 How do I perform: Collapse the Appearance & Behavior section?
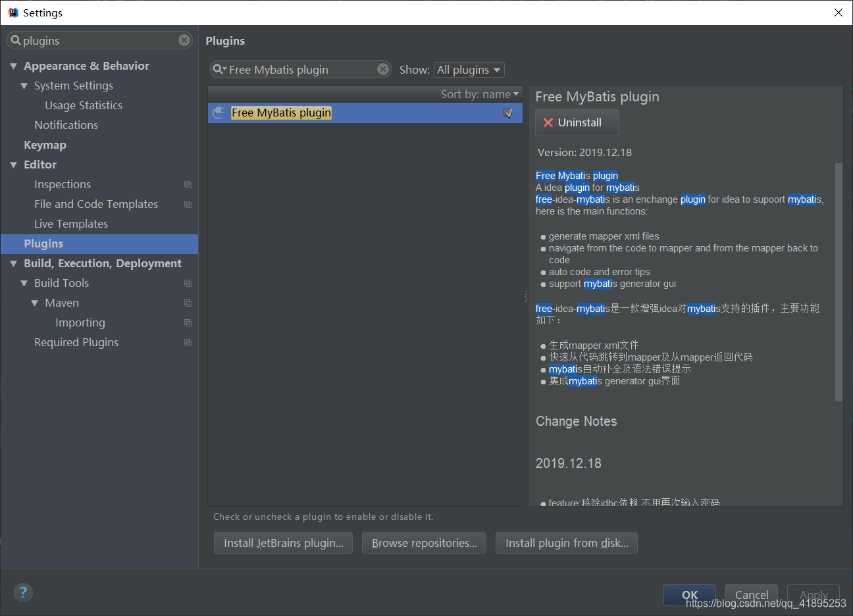coord(13,66)
